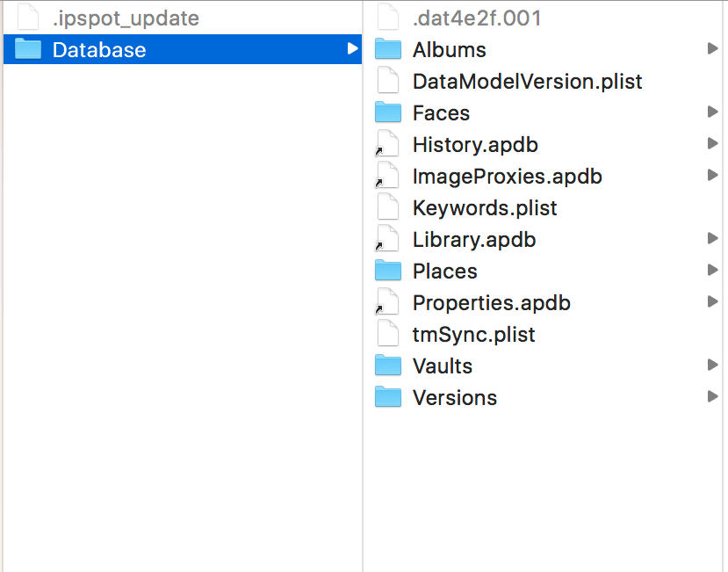Open the tmSync.plist entry

473,334
